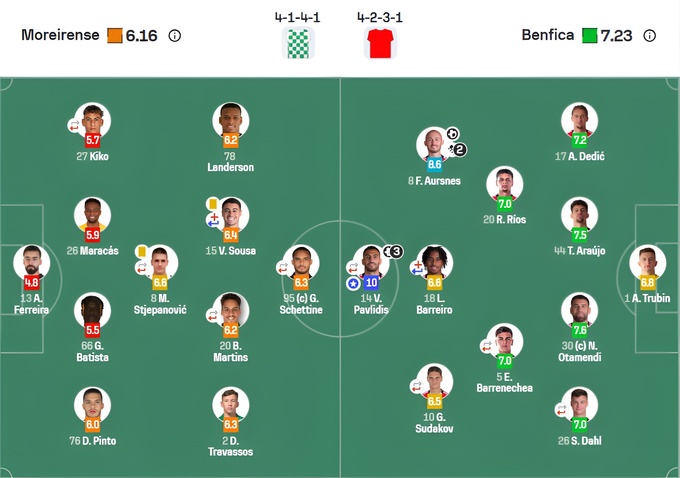Viewport: 680px width, 478px height.
Task: Click the substitution icon on Kiko
Action: [74, 125]
